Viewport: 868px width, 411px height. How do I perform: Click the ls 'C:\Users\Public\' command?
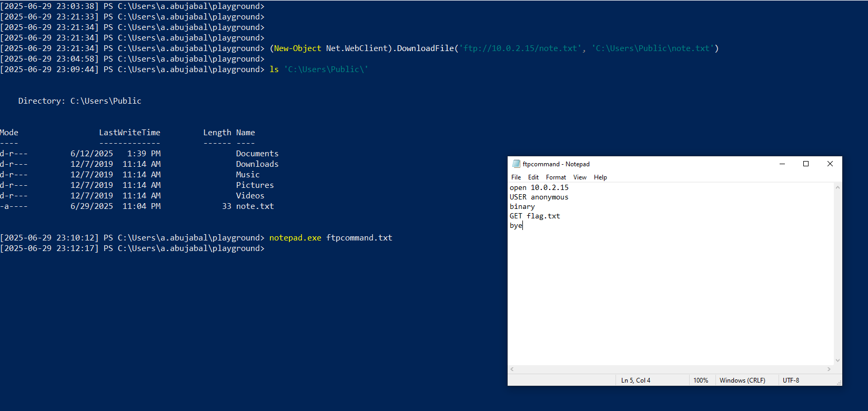coord(319,69)
